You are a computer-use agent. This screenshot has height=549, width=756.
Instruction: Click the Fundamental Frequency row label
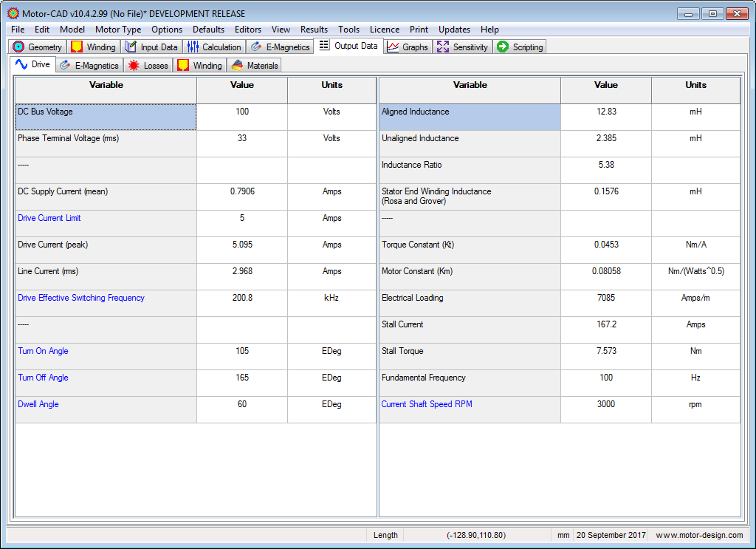(423, 378)
